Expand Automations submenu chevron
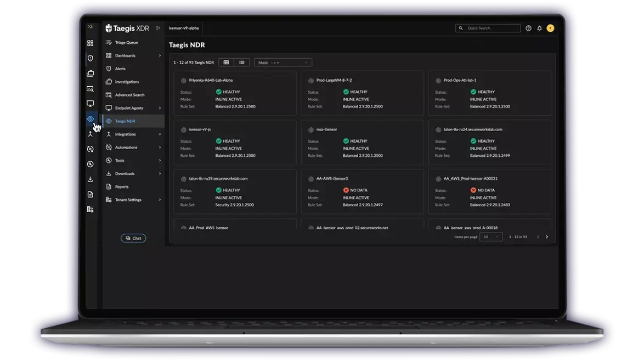The image size is (644, 362). pos(160,148)
